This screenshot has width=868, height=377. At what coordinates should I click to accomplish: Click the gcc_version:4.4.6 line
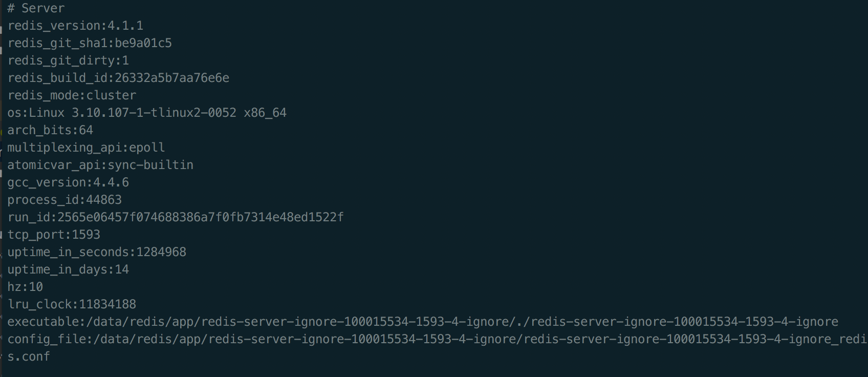(x=68, y=182)
